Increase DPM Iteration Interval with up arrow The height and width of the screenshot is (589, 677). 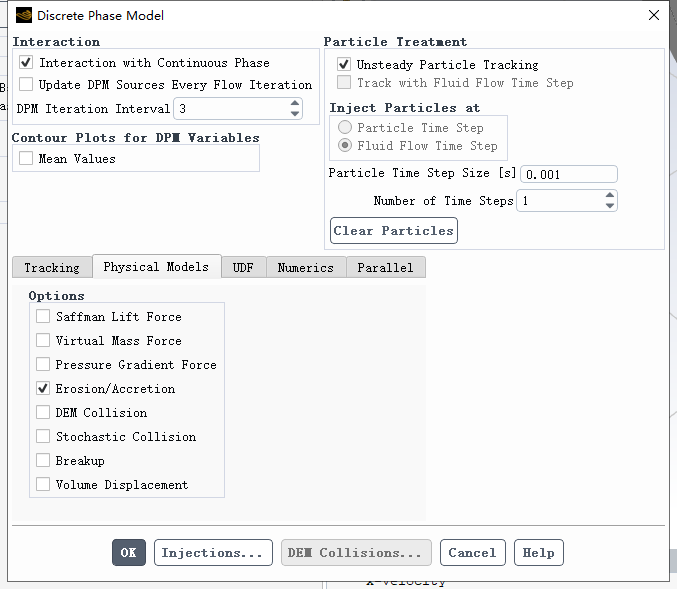click(294, 103)
